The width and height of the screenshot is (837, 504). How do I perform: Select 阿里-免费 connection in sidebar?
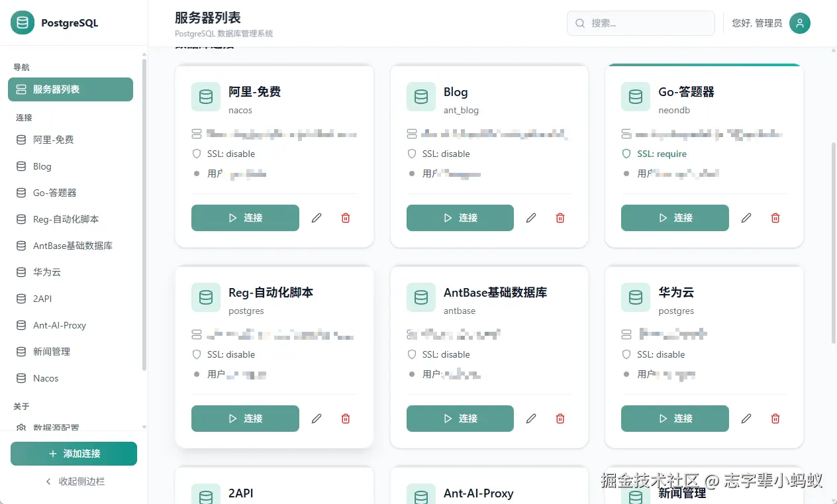[x=70, y=140]
